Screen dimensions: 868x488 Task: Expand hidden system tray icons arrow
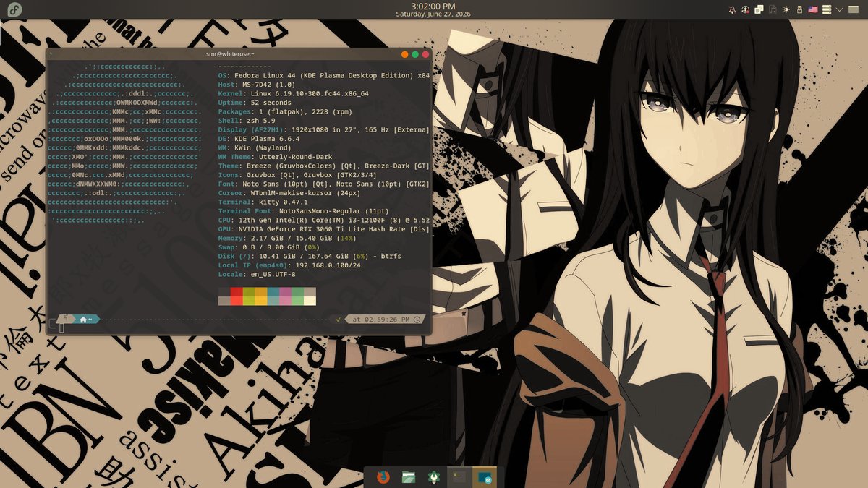click(840, 9)
